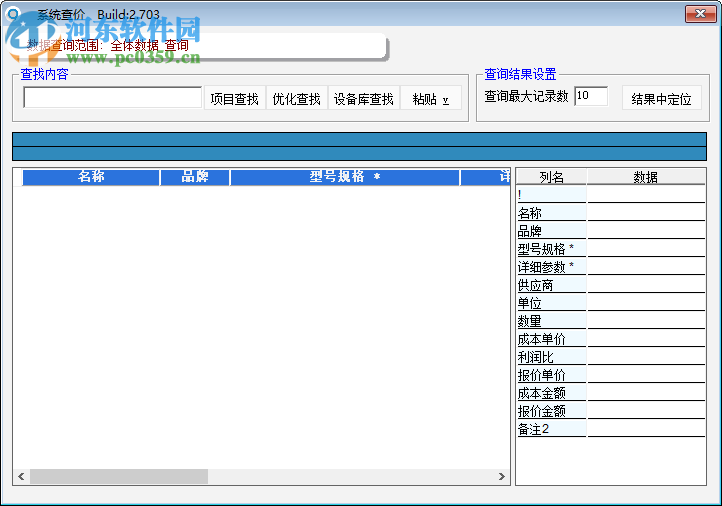Click the 查询最大记录数 input field

click(591, 96)
